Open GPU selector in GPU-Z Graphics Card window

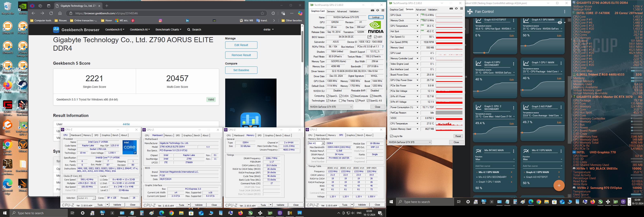click(331, 107)
